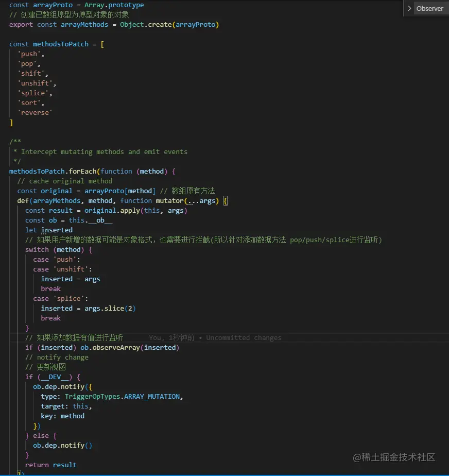Click 'TriggerOpTypes.ARRAY_MUTATION' value
Screen dimensions: 449x476
[x=122, y=397]
